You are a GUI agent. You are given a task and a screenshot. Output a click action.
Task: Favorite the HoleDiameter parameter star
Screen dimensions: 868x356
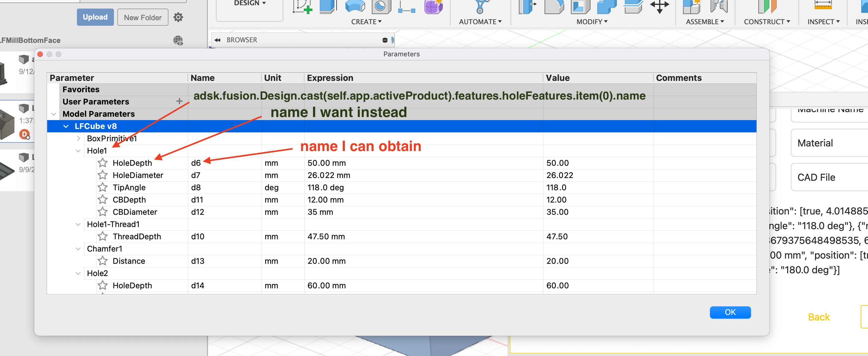tap(102, 175)
